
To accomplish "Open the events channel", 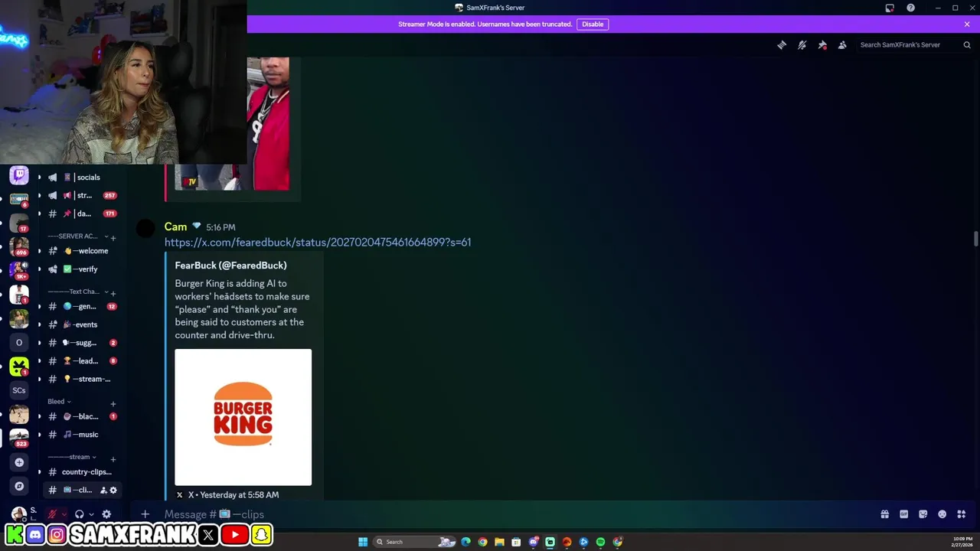I will click(x=81, y=325).
